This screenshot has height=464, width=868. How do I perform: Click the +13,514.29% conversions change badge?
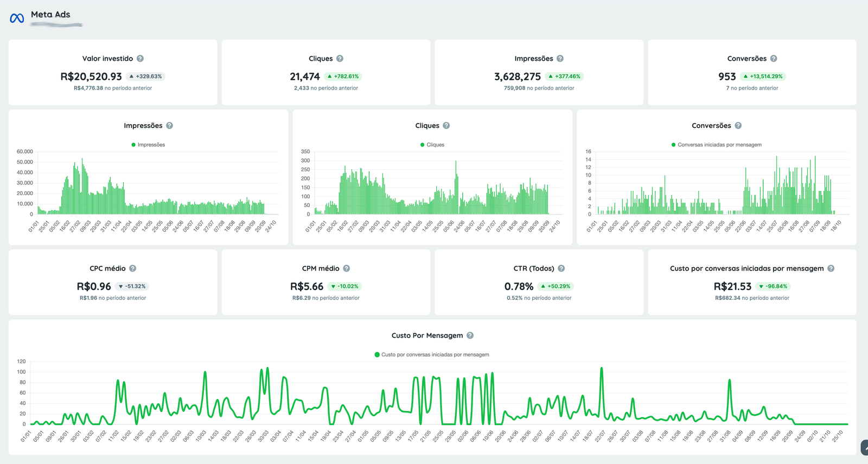763,76
